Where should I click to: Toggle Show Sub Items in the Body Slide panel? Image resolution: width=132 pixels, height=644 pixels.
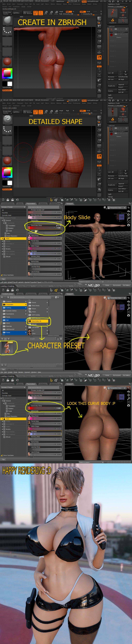(x=2, y=275)
